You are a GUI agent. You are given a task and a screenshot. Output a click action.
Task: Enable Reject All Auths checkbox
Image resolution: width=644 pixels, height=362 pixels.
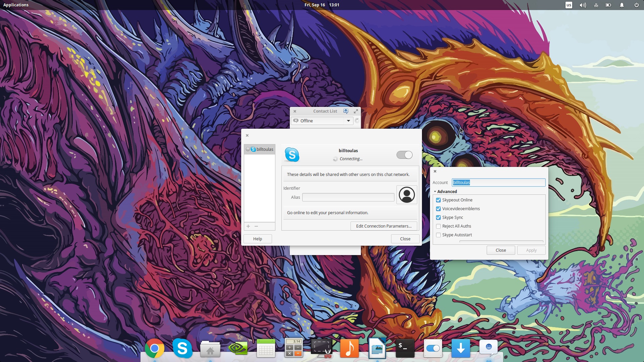pos(438,226)
